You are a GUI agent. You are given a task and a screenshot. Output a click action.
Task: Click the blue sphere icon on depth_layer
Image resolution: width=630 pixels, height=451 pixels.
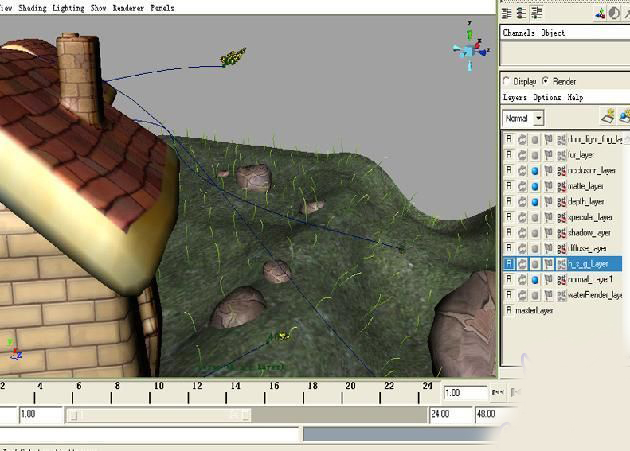pos(535,201)
